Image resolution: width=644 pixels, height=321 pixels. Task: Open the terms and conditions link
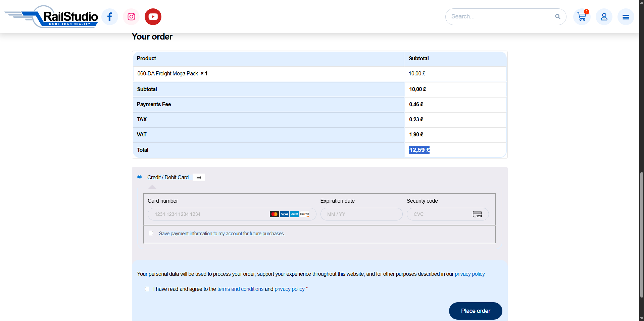pos(240,289)
